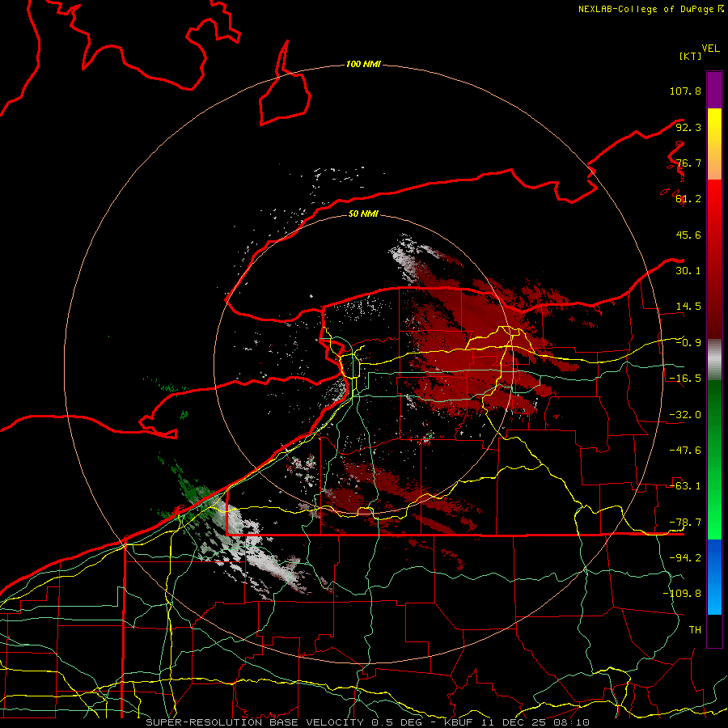The image size is (728, 728).
Task: Click the 92.3 velocity scale value
Action: coord(688,127)
